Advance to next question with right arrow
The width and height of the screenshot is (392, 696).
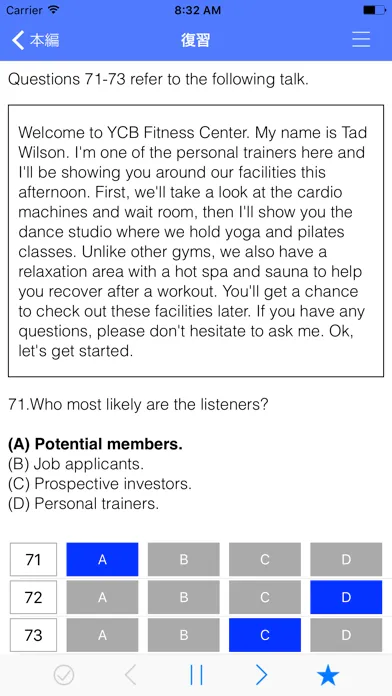(261, 675)
